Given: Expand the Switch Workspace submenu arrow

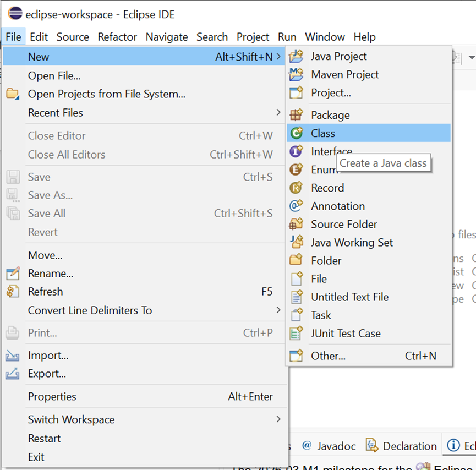Looking at the screenshot, I should [278, 419].
